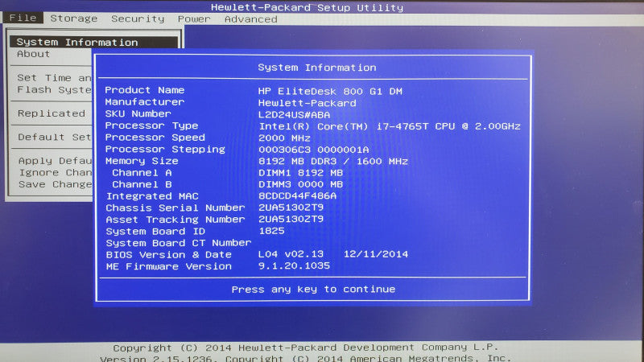Click stepping value 000306C3 0000001A
644x362 pixels.
point(314,150)
